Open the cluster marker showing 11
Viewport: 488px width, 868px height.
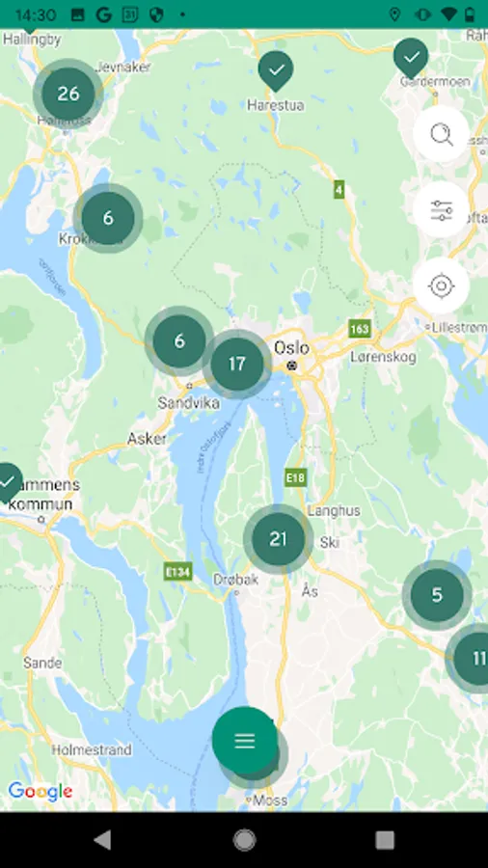pos(468,658)
